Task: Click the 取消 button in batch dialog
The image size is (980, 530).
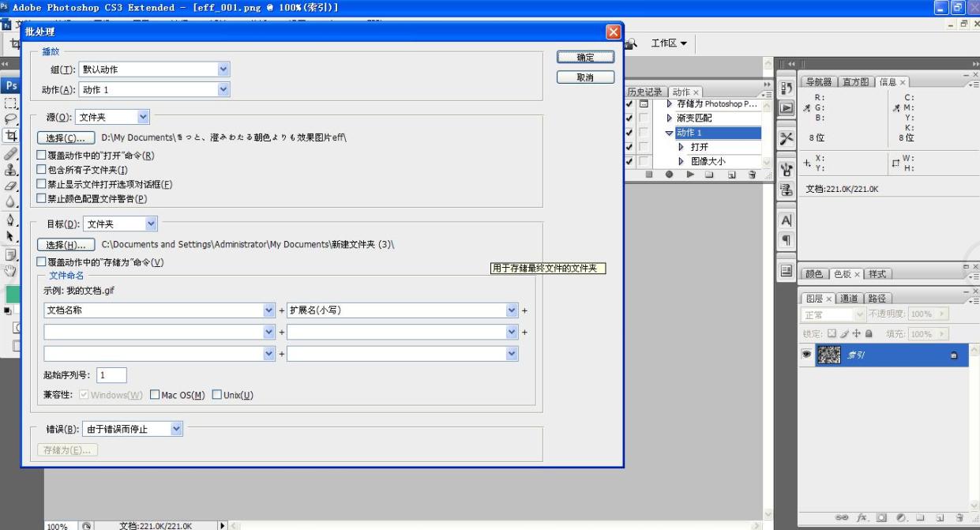Action: coord(585,77)
